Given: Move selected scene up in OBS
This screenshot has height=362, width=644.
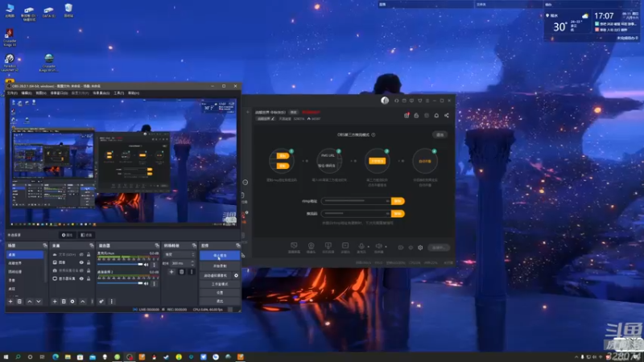Looking at the screenshot, I should [30, 301].
